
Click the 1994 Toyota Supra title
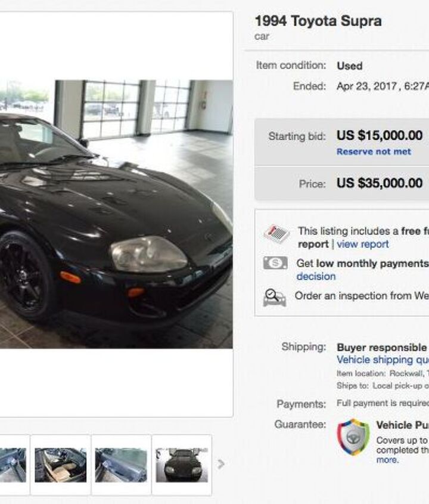click(318, 21)
